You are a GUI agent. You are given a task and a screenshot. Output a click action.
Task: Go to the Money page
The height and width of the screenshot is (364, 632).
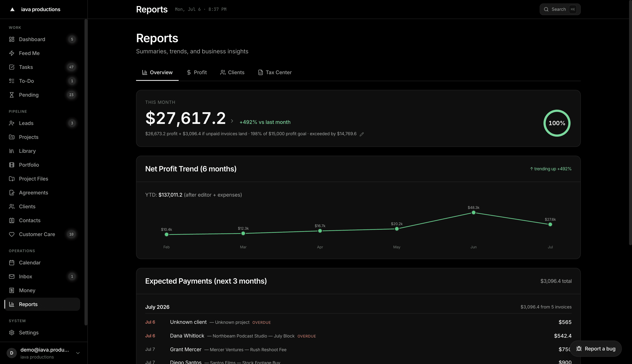click(x=42, y=290)
